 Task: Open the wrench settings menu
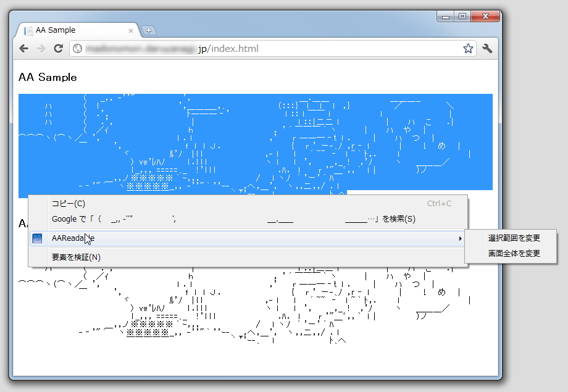487,48
